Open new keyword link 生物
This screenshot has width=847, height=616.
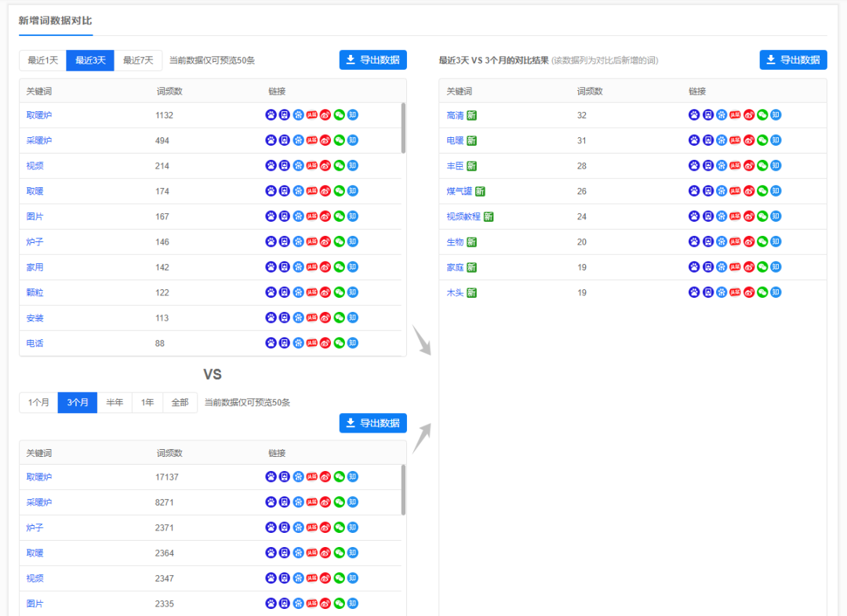click(455, 242)
